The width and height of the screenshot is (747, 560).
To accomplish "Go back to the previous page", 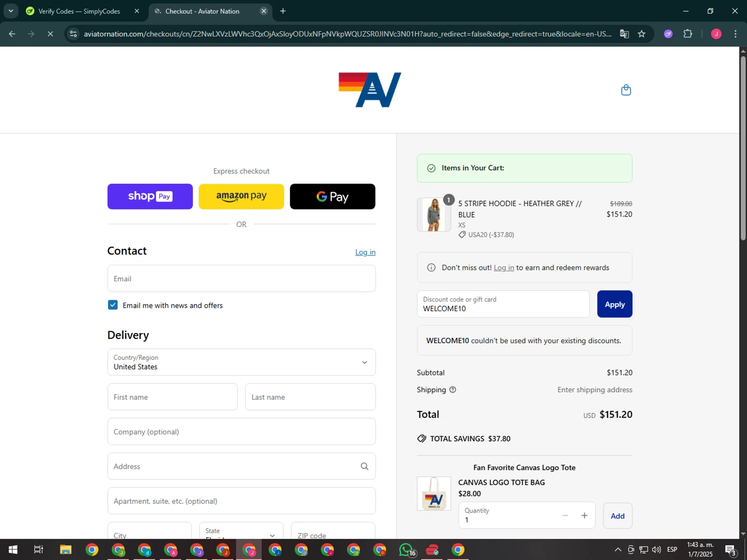I will 12,34.
